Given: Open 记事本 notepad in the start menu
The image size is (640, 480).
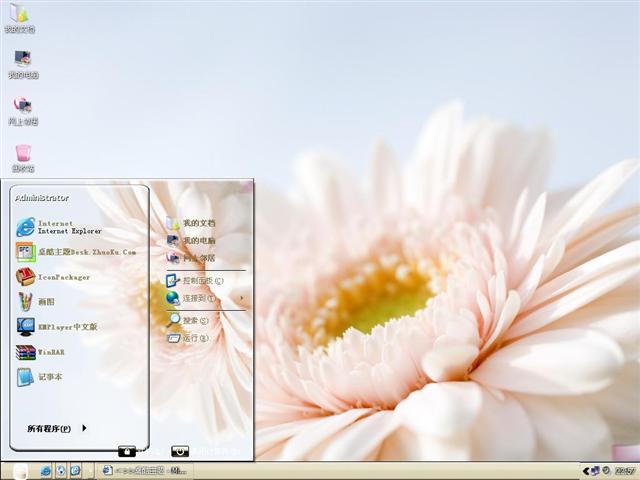Looking at the screenshot, I should (39, 377).
